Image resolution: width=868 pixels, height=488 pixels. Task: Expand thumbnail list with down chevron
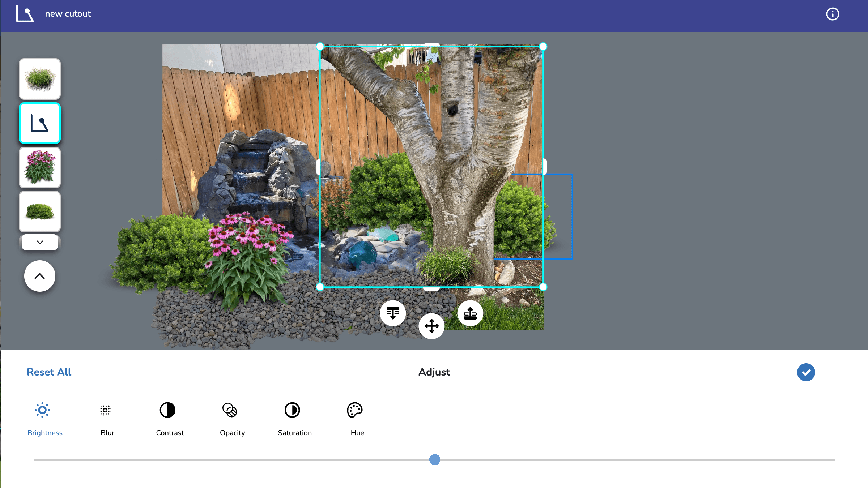(40, 242)
